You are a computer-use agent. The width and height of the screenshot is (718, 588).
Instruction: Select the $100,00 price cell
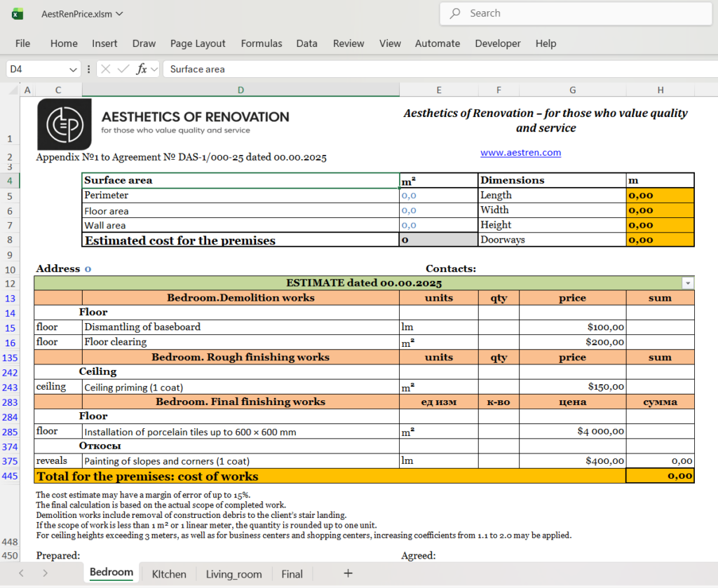(572, 327)
